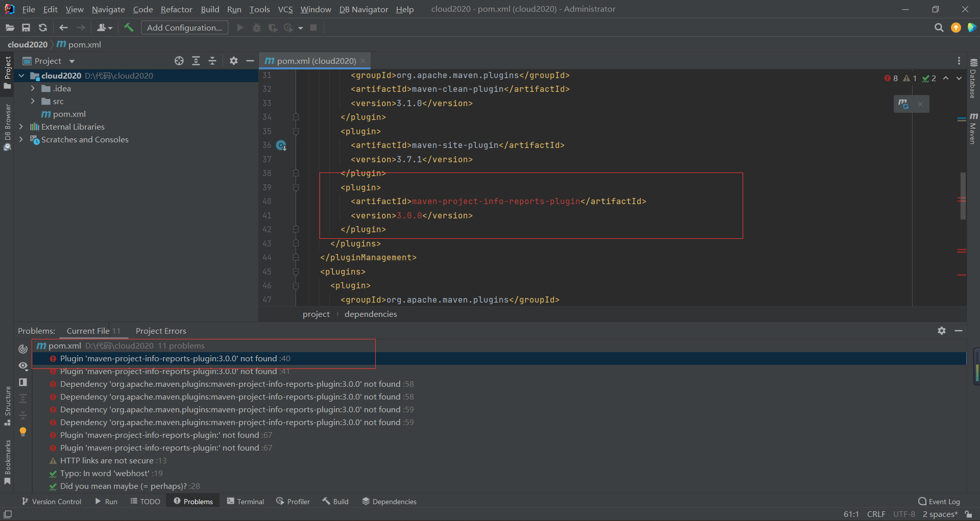980x521 pixels.
Task: Open the Project view dropdown
Action: point(72,61)
